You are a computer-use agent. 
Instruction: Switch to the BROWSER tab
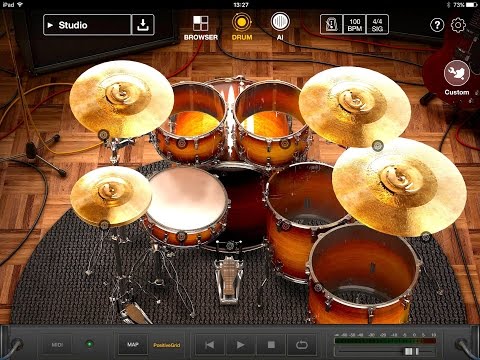coord(201,28)
